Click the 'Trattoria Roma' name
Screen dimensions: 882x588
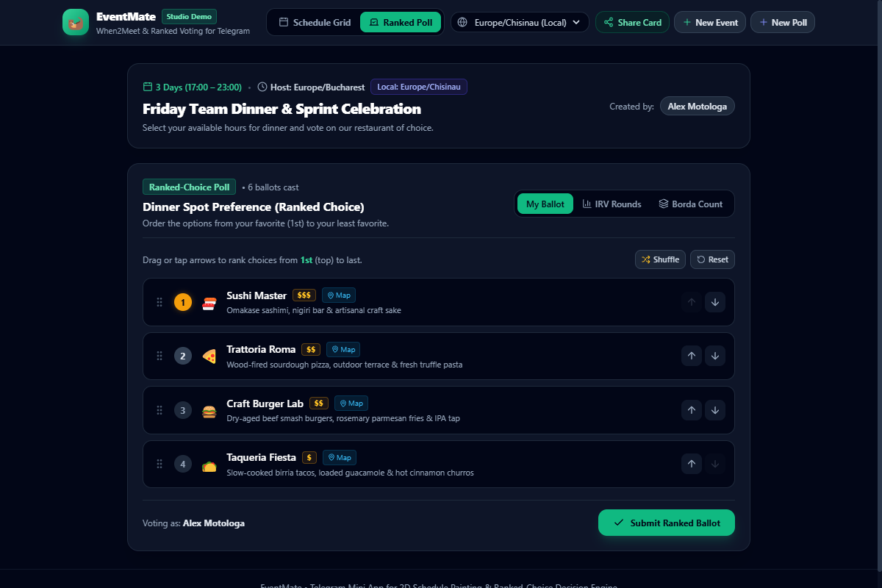click(261, 349)
